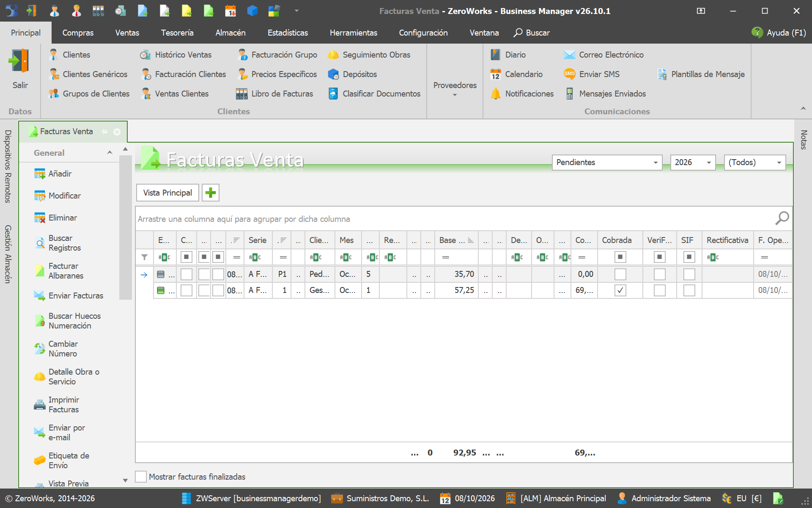Toggle the Cobrada filter checkbox
This screenshot has height=508, width=812.
[x=620, y=257]
